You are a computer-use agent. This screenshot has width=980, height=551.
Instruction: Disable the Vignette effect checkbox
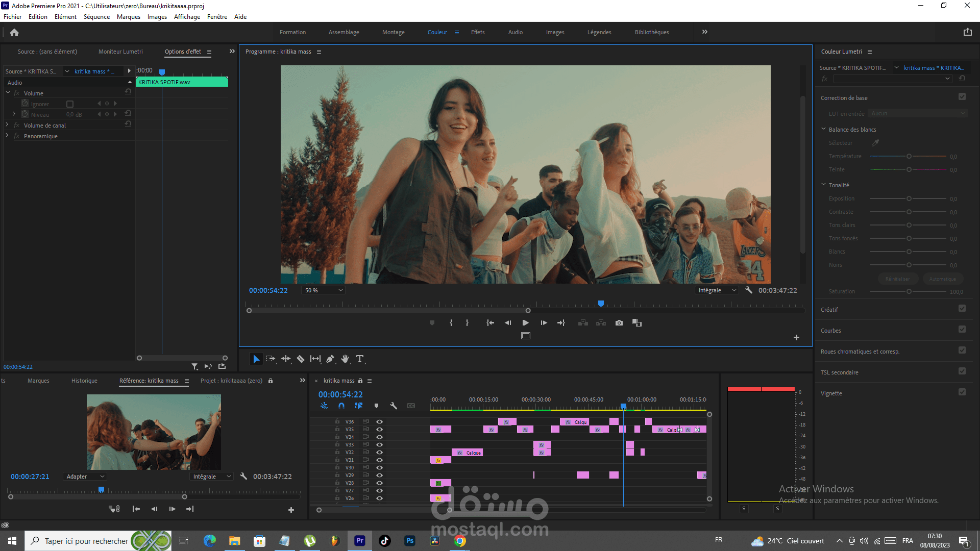pyautogui.click(x=962, y=392)
